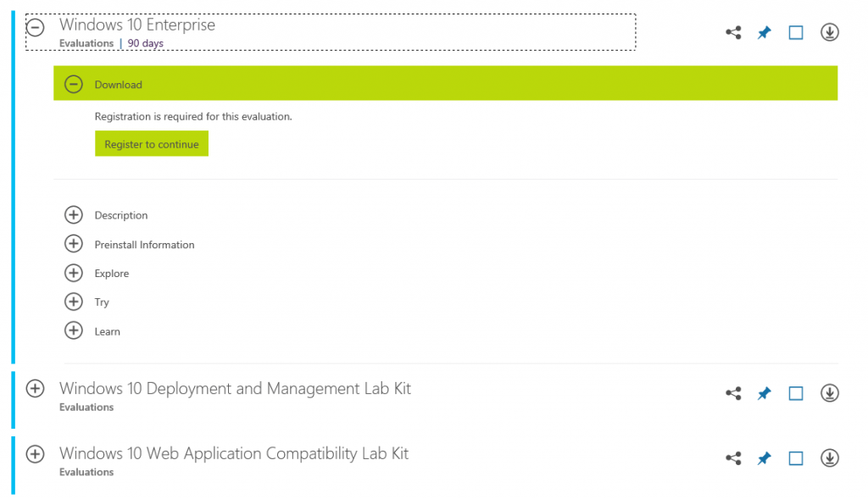The image size is (868, 499).
Task: Pin the Windows 10 Enterprise evaluation
Action: click(764, 31)
